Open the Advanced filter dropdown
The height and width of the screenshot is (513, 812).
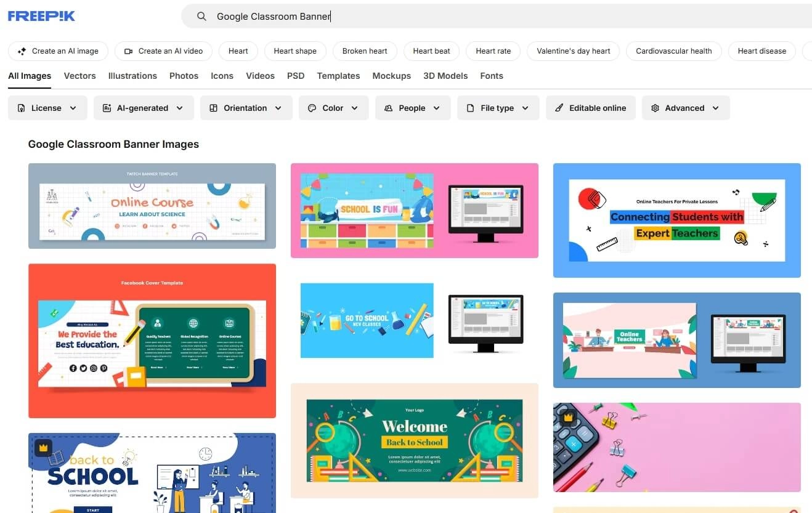[x=685, y=108]
